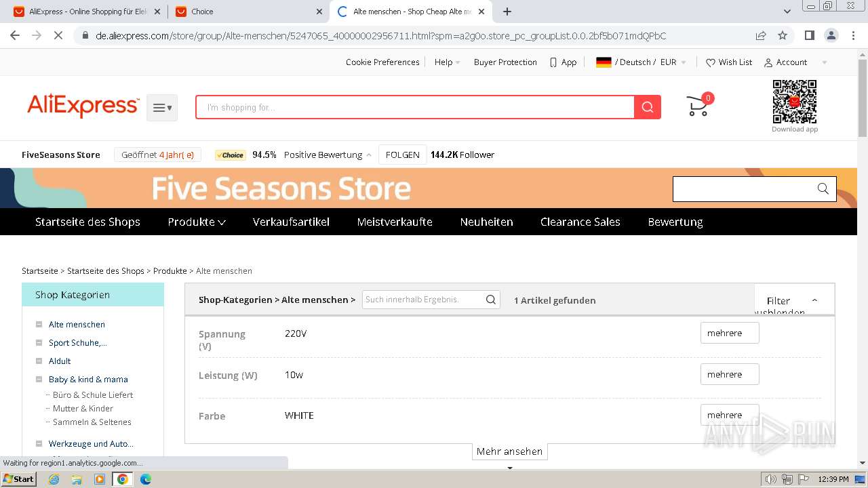
Task: Collapse the Aldult category square toggle
Action: tap(39, 361)
